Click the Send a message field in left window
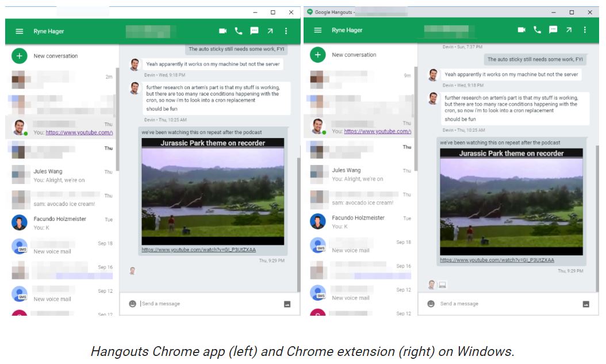606x364 pixels. (x=210, y=304)
